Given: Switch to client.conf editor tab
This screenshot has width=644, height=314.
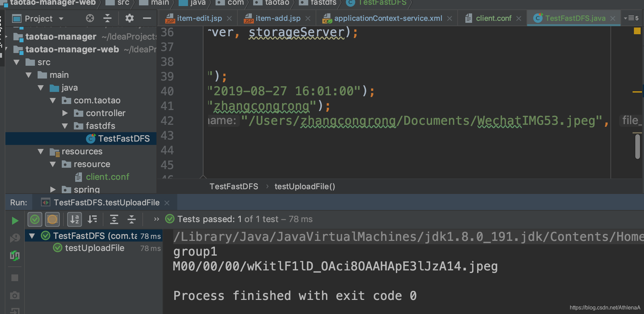Looking at the screenshot, I should (494, 18).
